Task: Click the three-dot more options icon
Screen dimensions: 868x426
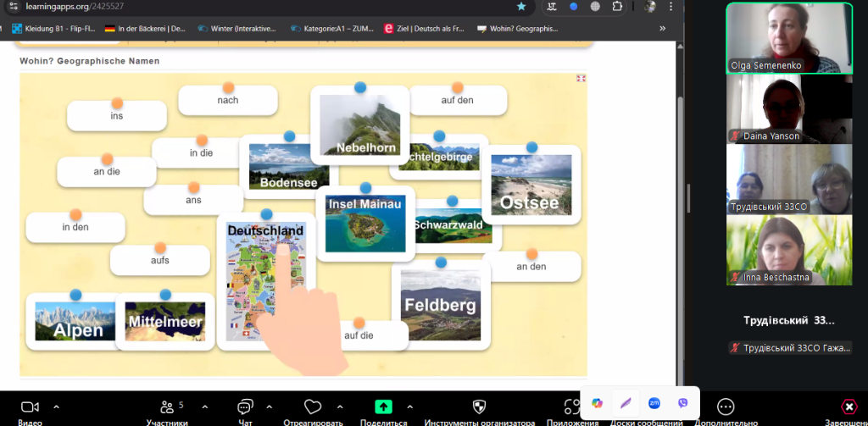Action: tap(726, 407)
